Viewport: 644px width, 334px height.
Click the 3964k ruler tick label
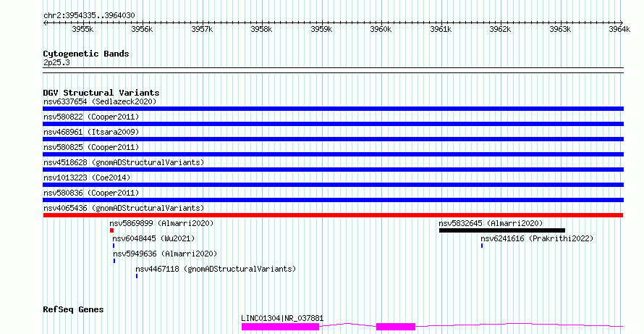619,29
